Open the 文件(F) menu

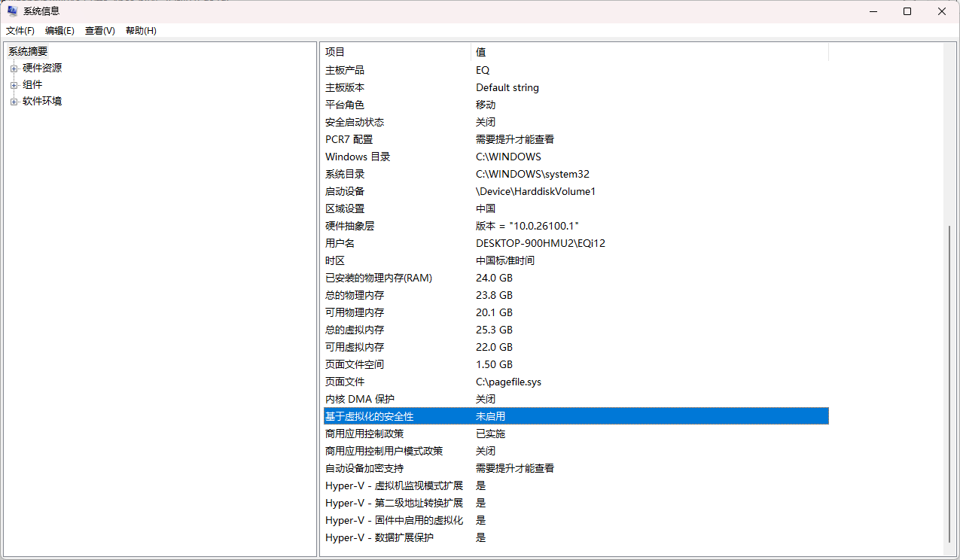[20, 31]
